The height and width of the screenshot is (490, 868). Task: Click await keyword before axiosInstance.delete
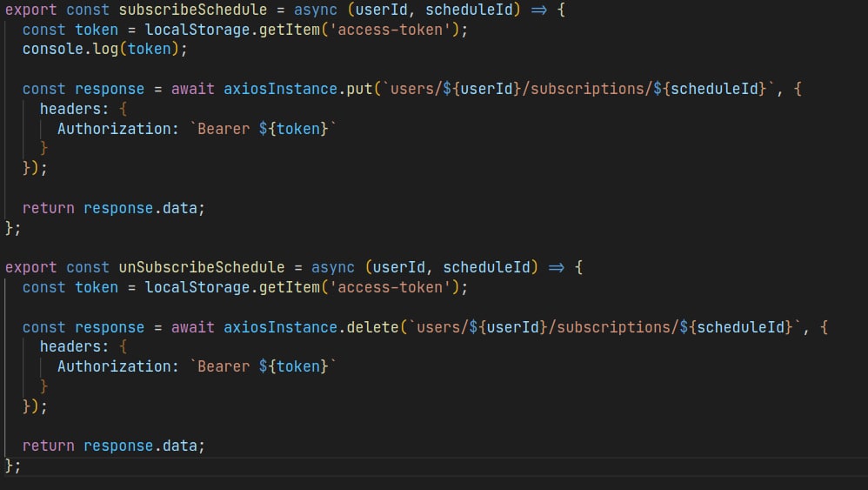pos(192,327)
